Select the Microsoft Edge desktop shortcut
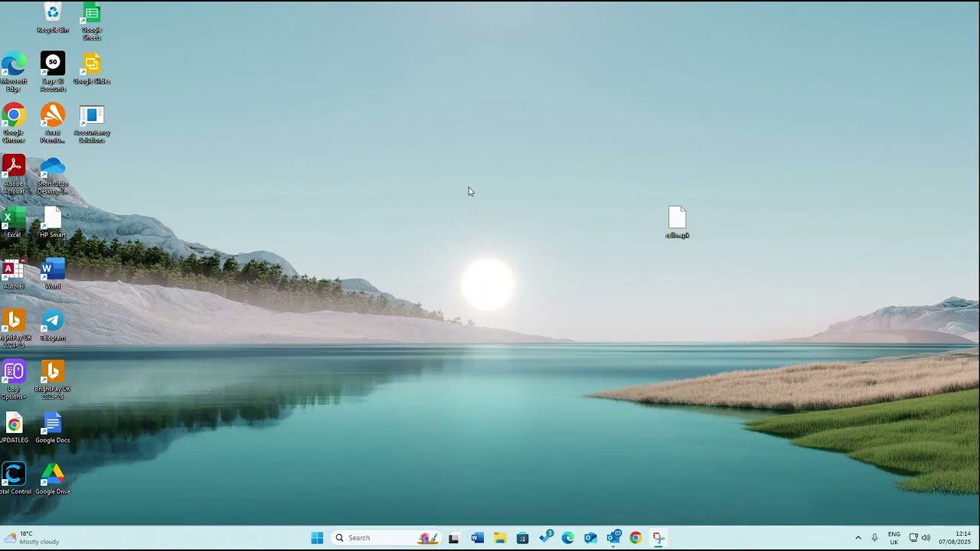Viewport: 980px width, 551px height. 14,72
